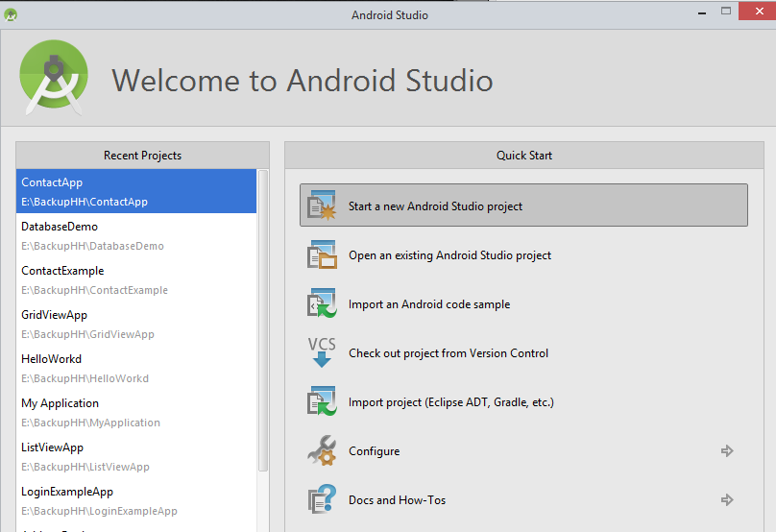The image size is (776, 532).
Task: Click the path E:\BackupHH\HelloWorkd
Action: pyautogui.click(x=85, y=378)
